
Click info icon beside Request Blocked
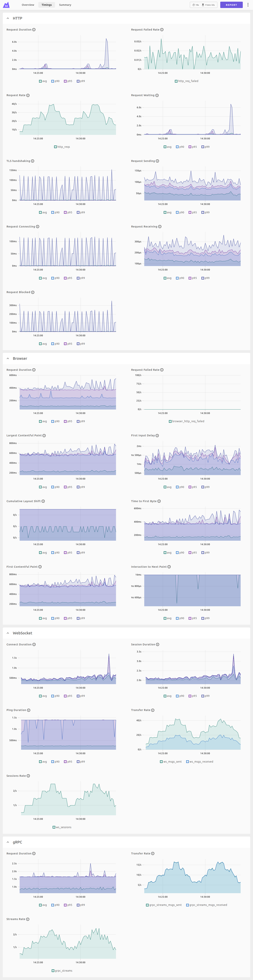[x=33, y=292]
